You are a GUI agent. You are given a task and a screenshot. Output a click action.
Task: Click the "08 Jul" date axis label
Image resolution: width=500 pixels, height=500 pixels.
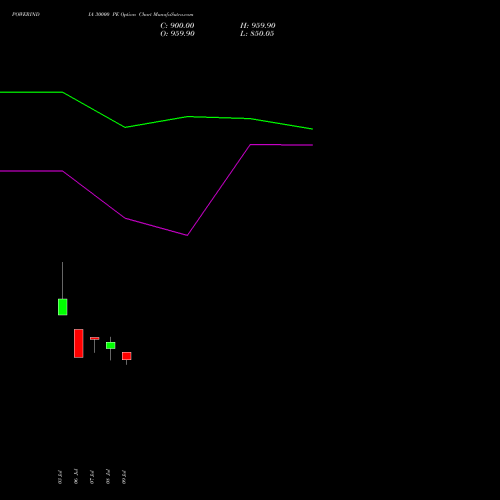click(108, 477)
